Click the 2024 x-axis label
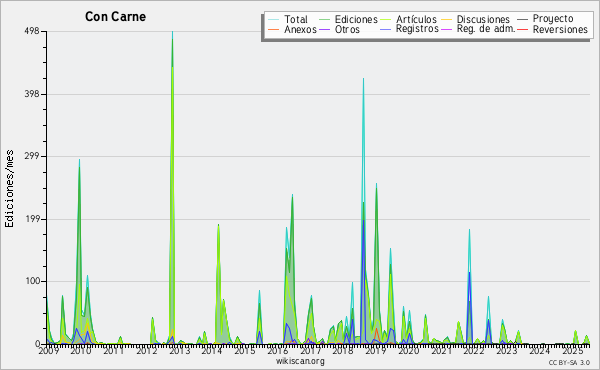The height and width of the screenshot is (370, 600). click(x=540, y=351)
